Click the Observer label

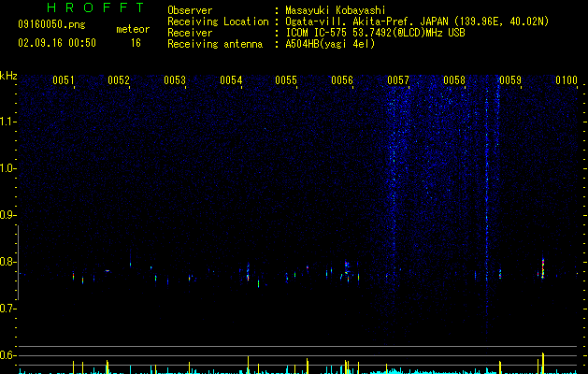point(190,10)
